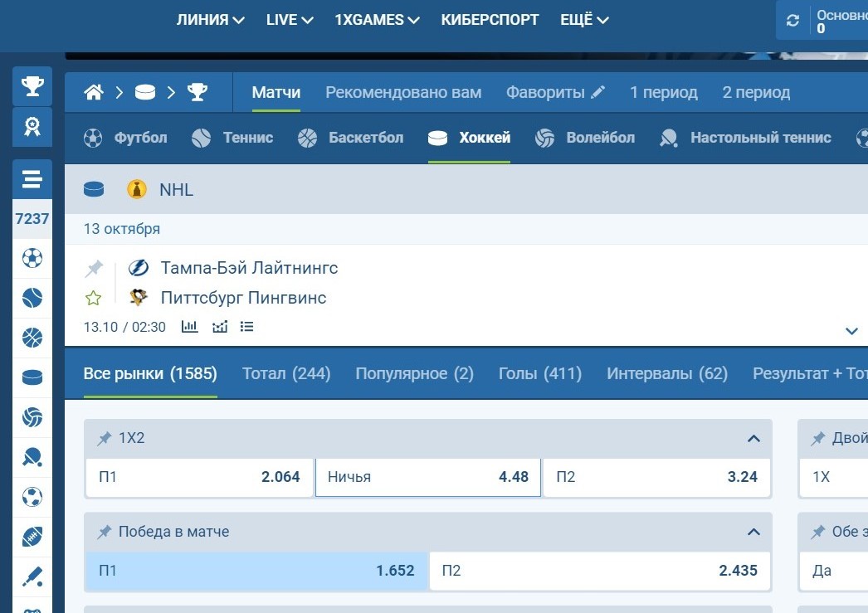Switch to the Тотал (244) tab
The width and height of the screenshot is (868, 613).
tap(286, 373)
